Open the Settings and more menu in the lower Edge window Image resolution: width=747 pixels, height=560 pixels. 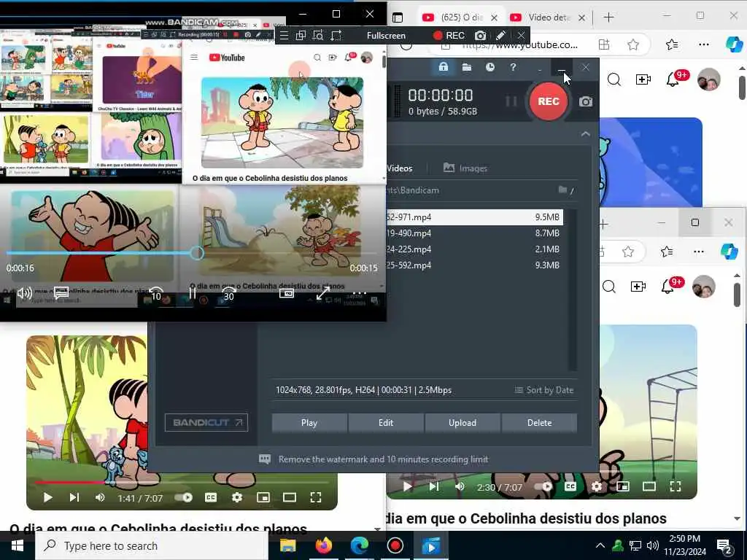coord(698,252)
